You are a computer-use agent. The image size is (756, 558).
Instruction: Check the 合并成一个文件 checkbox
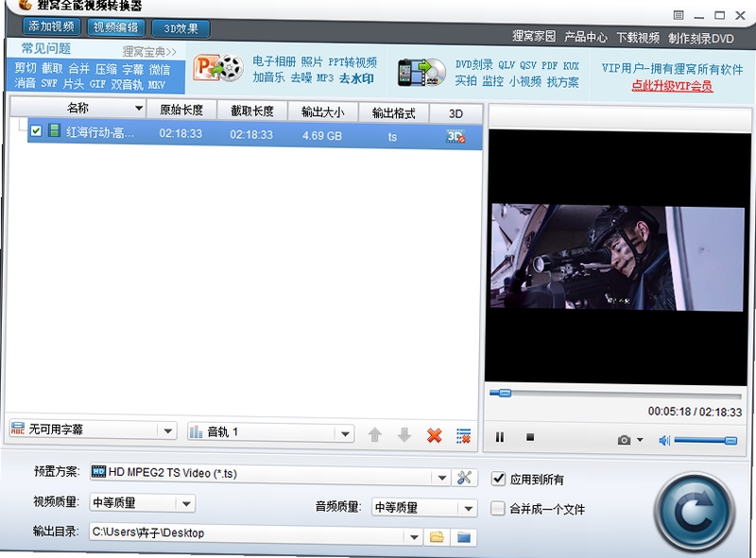498,508
